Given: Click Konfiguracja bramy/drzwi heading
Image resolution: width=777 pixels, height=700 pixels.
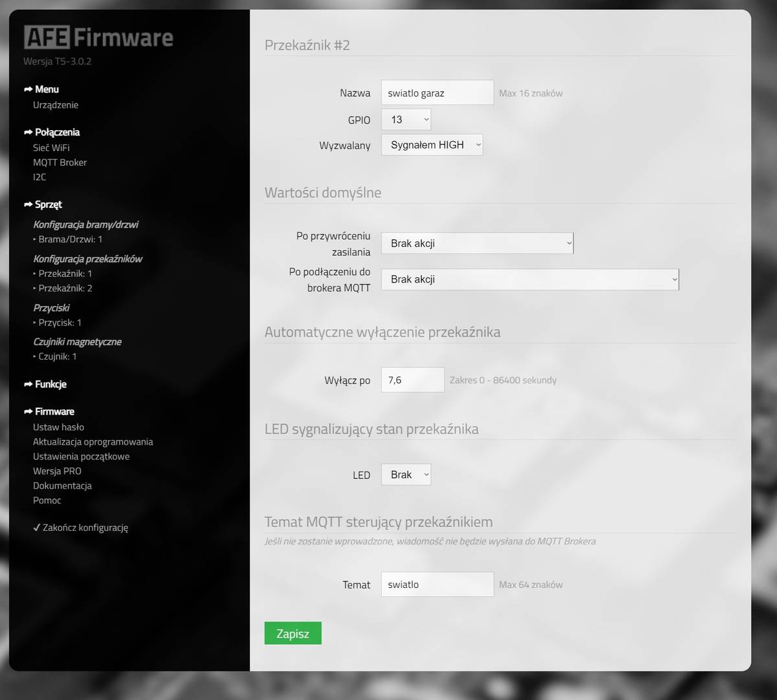Looking at the screenshot, I should (86, 224).
